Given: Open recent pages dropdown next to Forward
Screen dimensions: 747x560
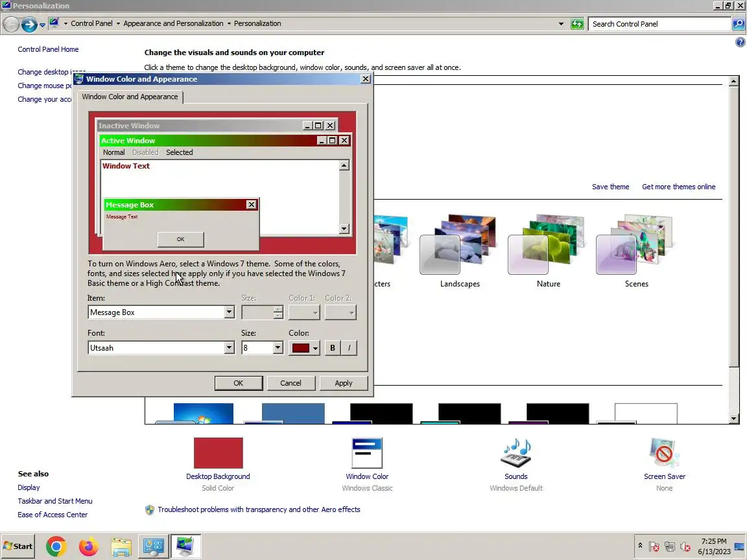Looking at the screenshot, I should click(42, 24).
